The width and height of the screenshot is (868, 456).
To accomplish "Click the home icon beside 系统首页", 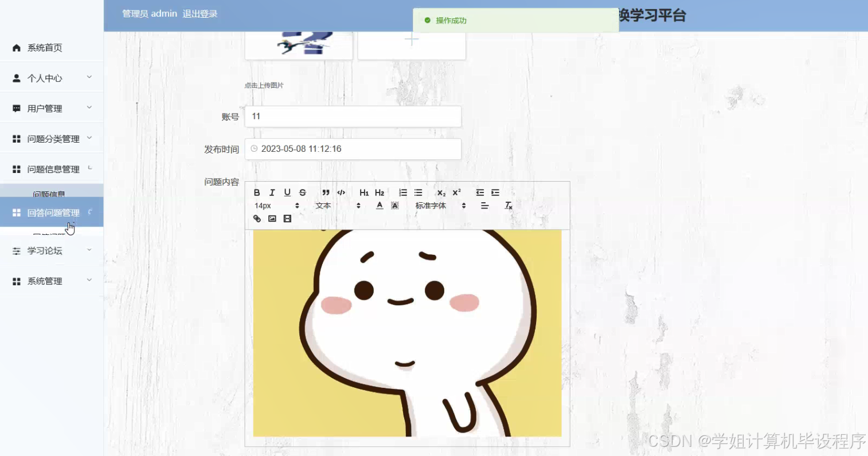I will (17, 48).
